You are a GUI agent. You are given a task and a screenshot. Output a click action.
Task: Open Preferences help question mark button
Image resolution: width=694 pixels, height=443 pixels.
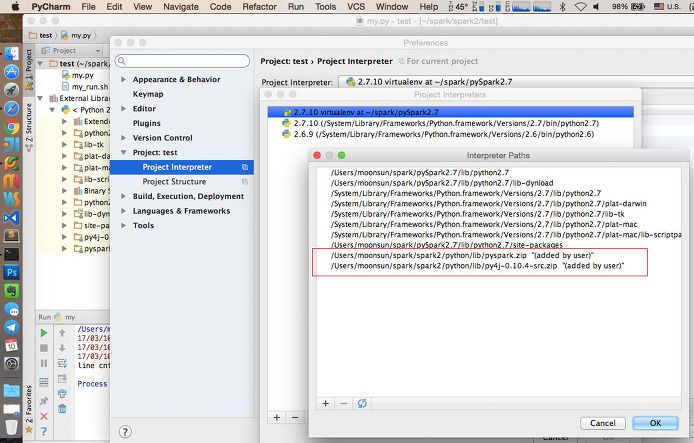pos(125,432)
